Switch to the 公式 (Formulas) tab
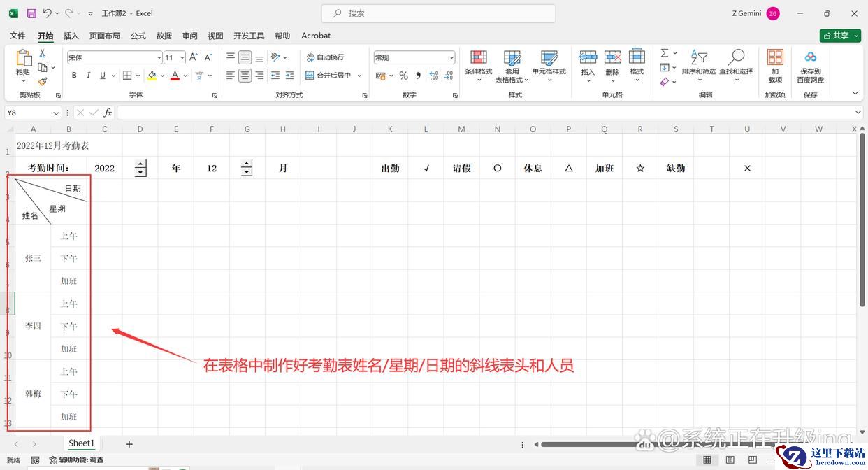868x470 pixels. pos(138,36)
